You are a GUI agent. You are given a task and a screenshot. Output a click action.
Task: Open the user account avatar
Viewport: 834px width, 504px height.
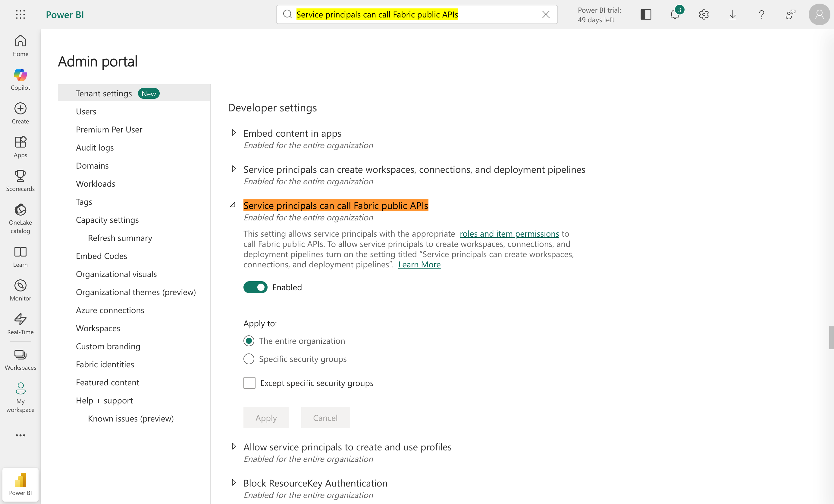(x=819, y=14)
